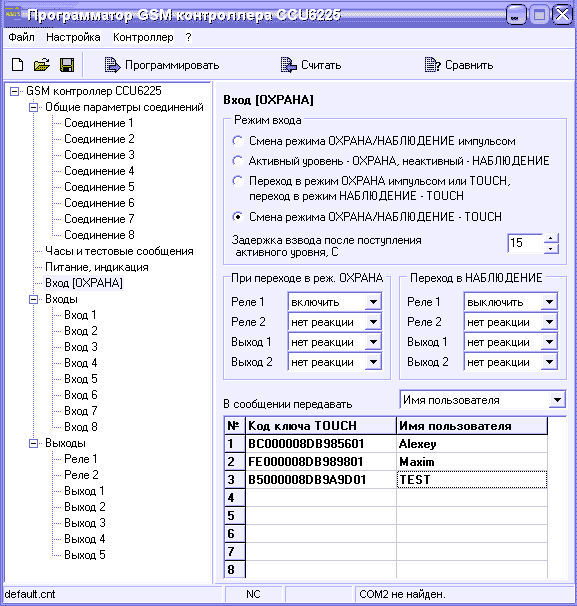Click NC indicator in status bar
This screenshot has width=577, height=606.
(253, 594)
